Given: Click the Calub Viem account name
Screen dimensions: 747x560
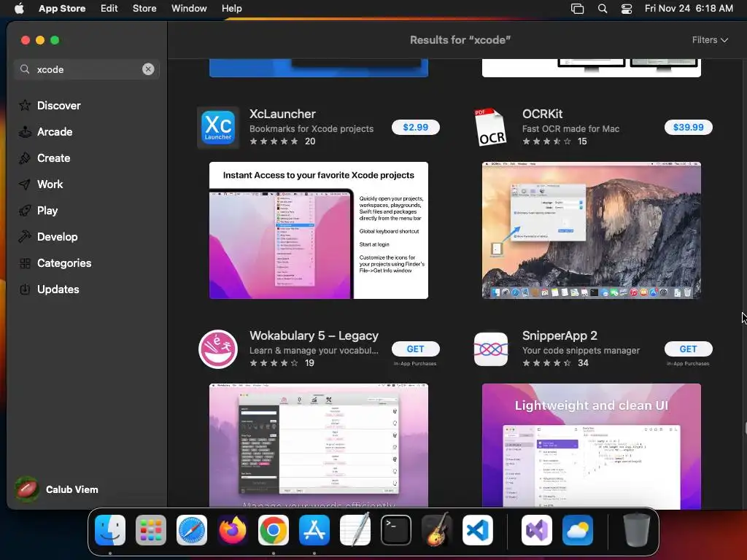Looking at the screenshot, I should click(72, 489).
